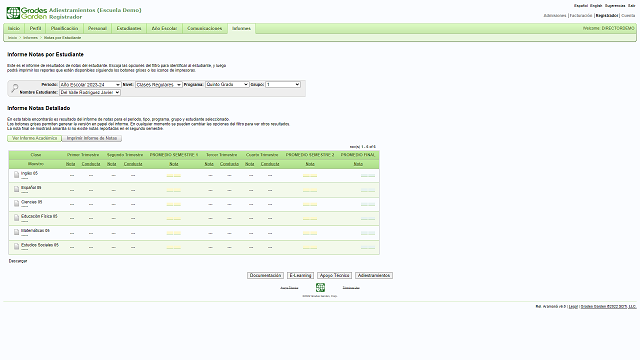Open the Personal tab
640x360 pixels.
point(97,29)
